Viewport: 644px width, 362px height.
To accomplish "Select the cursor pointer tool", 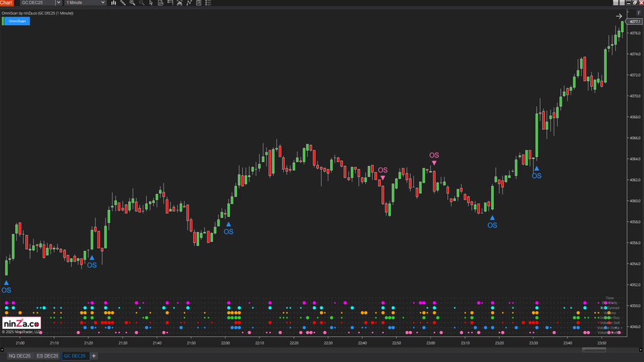I will (152, 3).
